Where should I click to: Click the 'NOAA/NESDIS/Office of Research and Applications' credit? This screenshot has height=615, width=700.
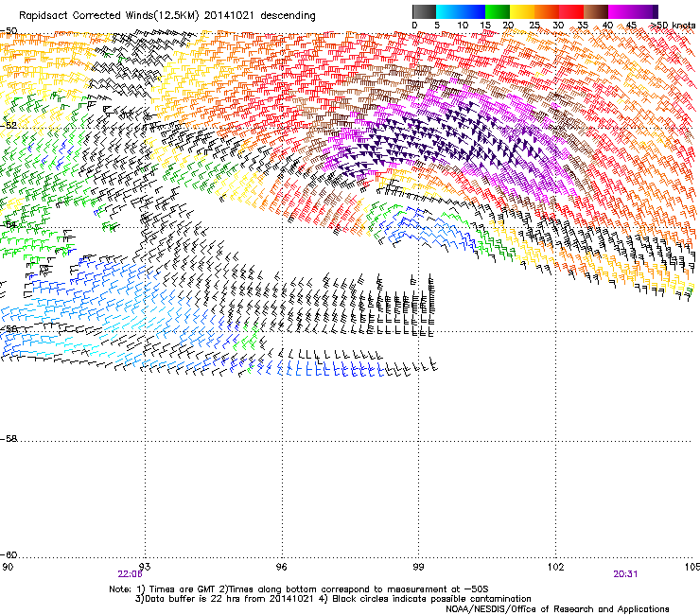(557, 609)
